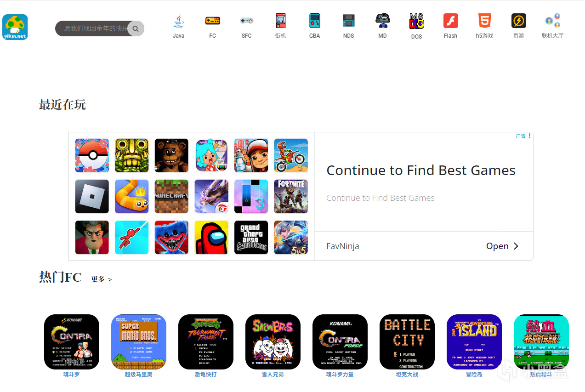Select the MS-DOS games category
This screenshot has width=585, height=392.
pyautogui.click(x=417, y=21)
